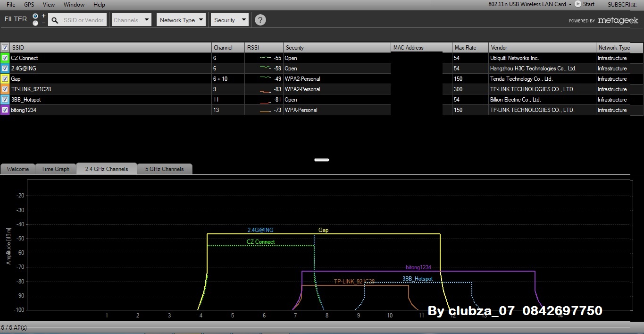Uncheck the Gap network checkbox
Screen dimensions: 644x334
click(x=5, y=79)
